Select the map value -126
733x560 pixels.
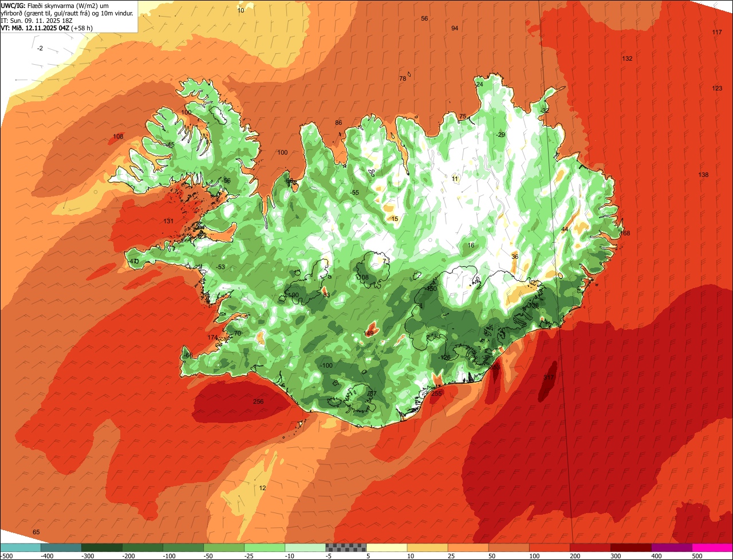tap(444, 357)
